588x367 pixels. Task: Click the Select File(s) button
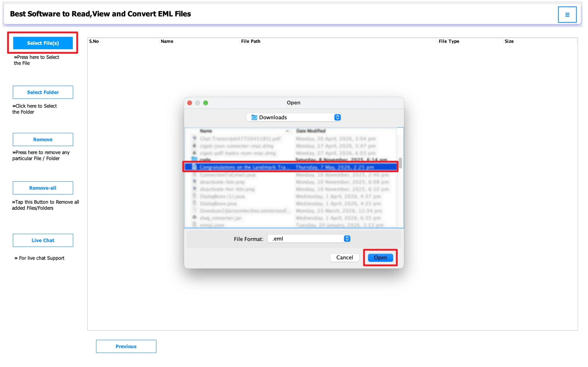point(43,43)
